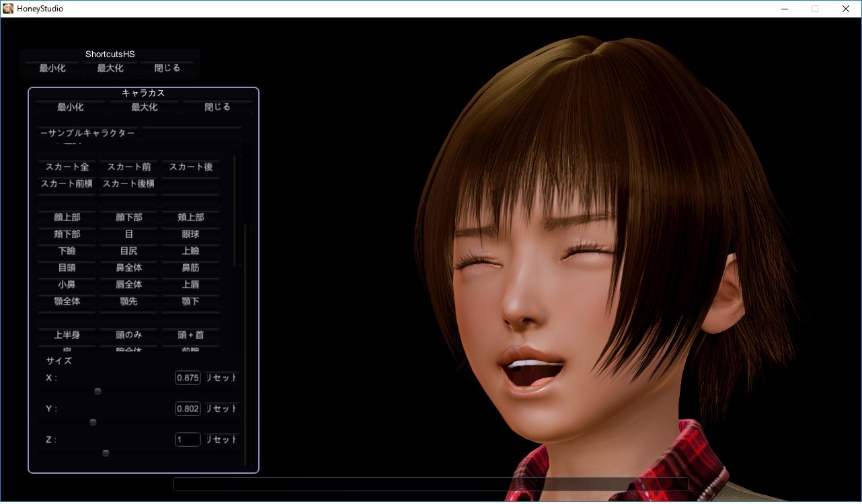Select the スカート前 bone button
Viewport: 862px width, 504px height.
(x=129, y=167)
